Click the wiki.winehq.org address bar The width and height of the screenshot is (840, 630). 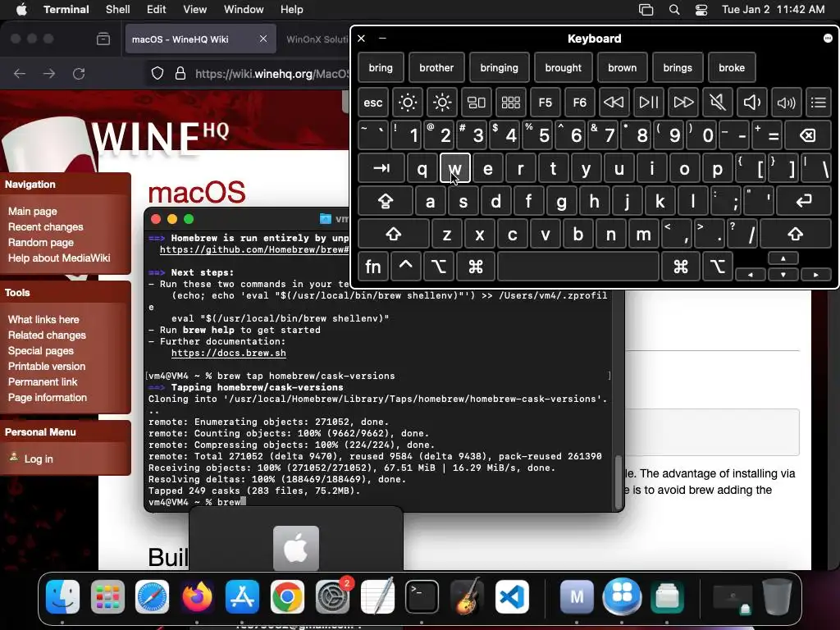point(272,73)
